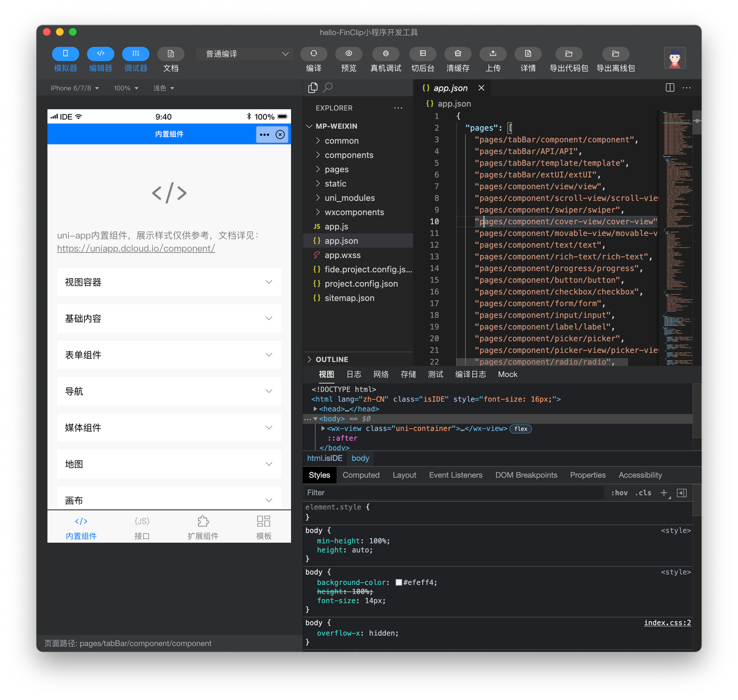Toggle the flex badge on wx-view element
This screenshot has width=738, height=700.
520,429
